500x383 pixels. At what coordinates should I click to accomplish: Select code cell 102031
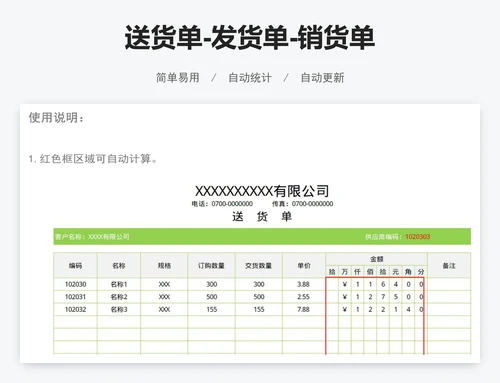tap(75, 297)
